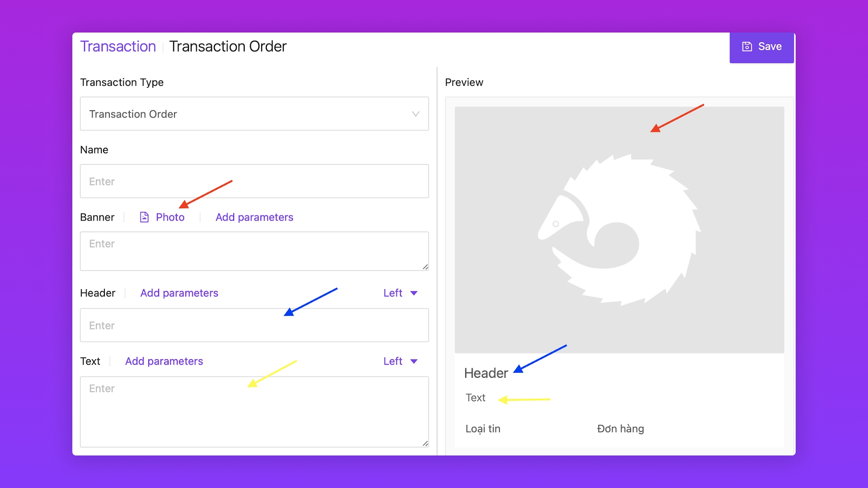868x488 pixels.
Task: Click Add parameters next to Banner
Action: [x=254, y=217]
